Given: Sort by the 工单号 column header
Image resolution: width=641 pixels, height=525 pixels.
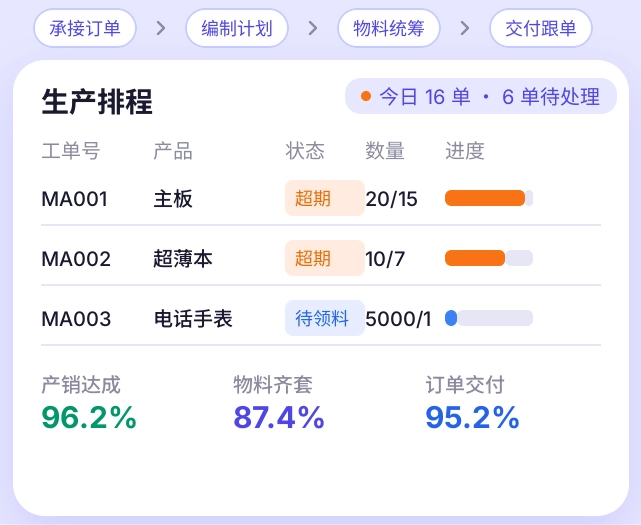Looking at the screenshot, I should pos(71,151).
